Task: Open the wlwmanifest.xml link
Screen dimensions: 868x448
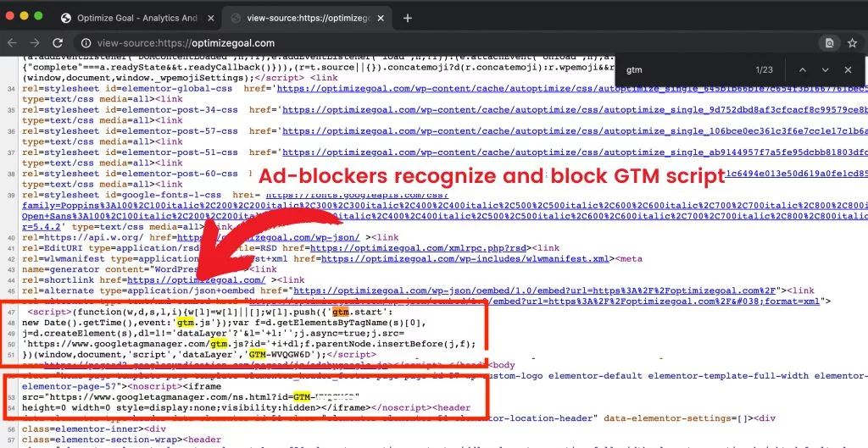Action: [465, 259]
